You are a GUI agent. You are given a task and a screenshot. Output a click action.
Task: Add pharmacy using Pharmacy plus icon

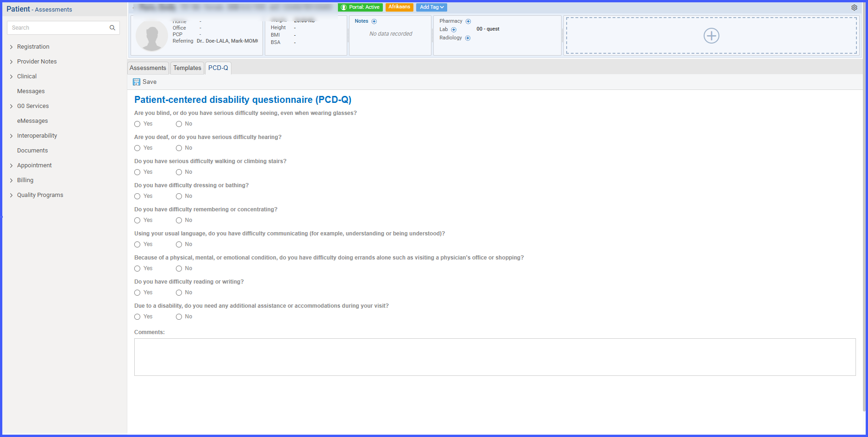coord(468,21)
